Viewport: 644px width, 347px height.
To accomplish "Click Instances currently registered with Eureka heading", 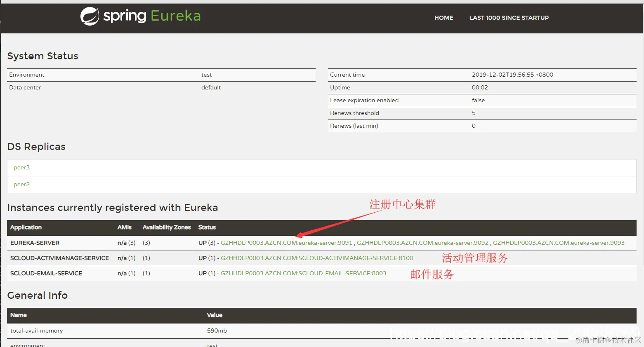I will coord(113,208).
